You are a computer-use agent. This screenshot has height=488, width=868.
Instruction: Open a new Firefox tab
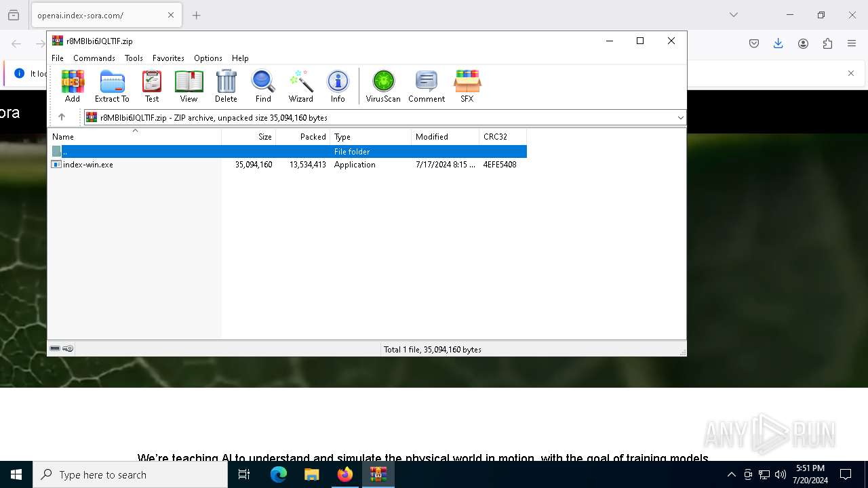[x=197, y=15]
